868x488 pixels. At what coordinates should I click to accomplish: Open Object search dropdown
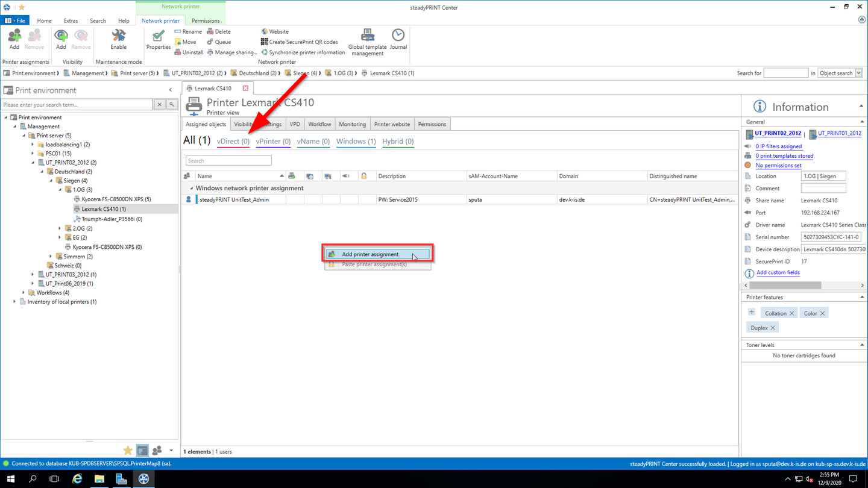pyautogui.click(x=840, y=73)
